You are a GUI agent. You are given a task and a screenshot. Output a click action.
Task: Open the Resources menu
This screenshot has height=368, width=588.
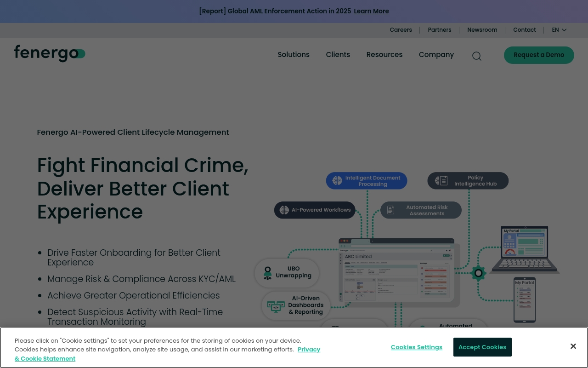tap(384, 55)
